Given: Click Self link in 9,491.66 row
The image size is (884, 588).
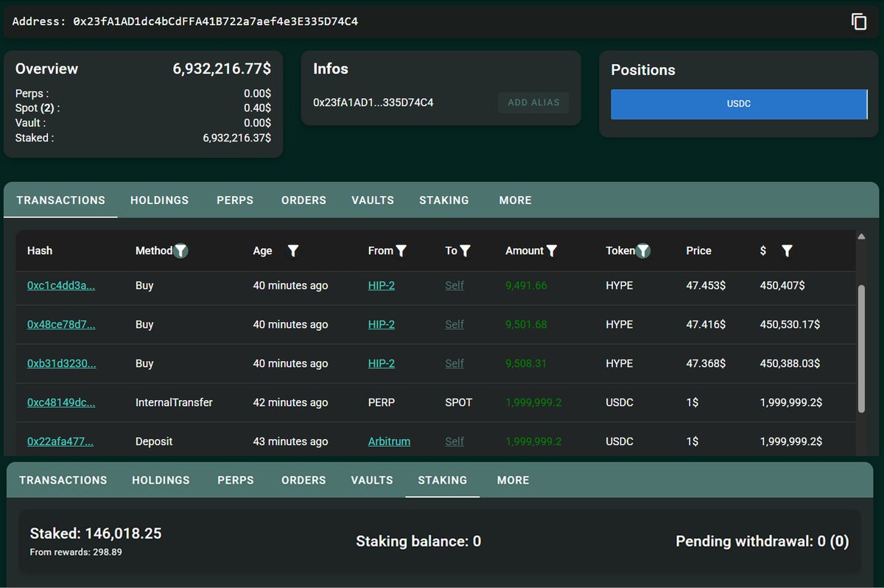Looking at the screenshot, I should [455, 286].
